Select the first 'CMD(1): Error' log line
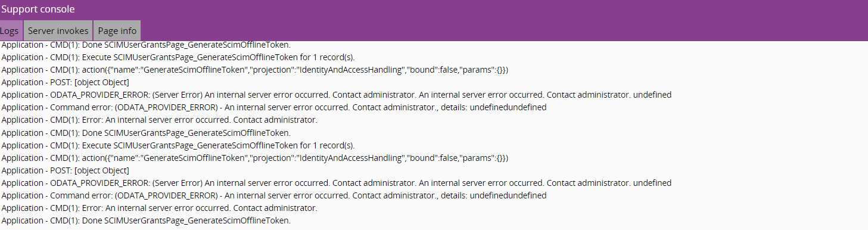 point(159,120)
